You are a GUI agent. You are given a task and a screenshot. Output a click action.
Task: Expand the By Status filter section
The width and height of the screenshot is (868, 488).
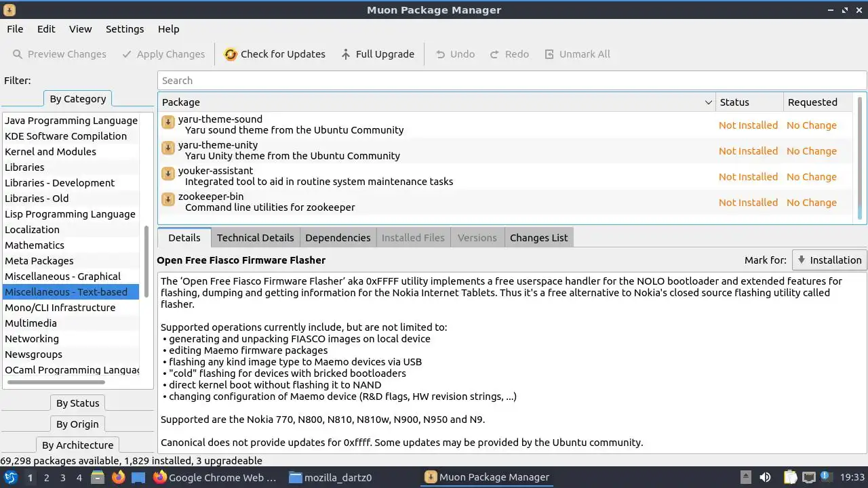pos(77,403)
